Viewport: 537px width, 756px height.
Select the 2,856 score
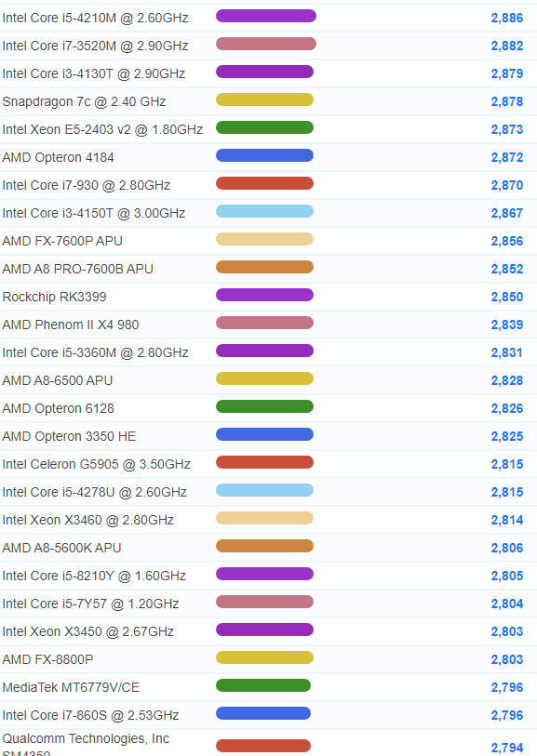507,242
